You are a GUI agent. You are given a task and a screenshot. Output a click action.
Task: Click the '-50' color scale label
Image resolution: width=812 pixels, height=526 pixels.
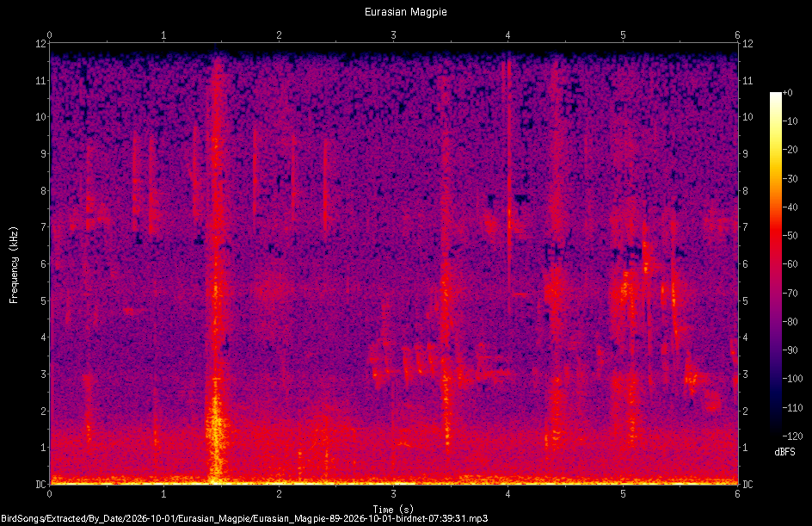(x=790, y=236)
